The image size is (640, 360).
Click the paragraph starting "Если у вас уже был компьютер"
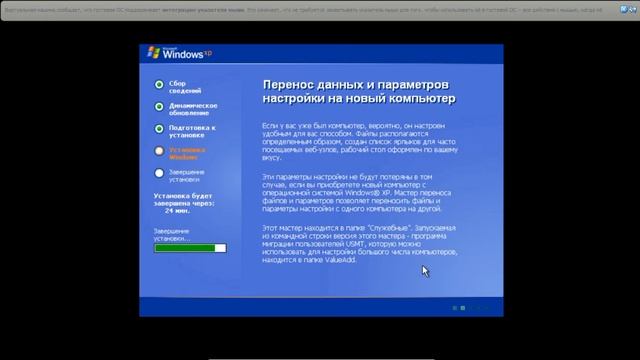pos(360,141)
